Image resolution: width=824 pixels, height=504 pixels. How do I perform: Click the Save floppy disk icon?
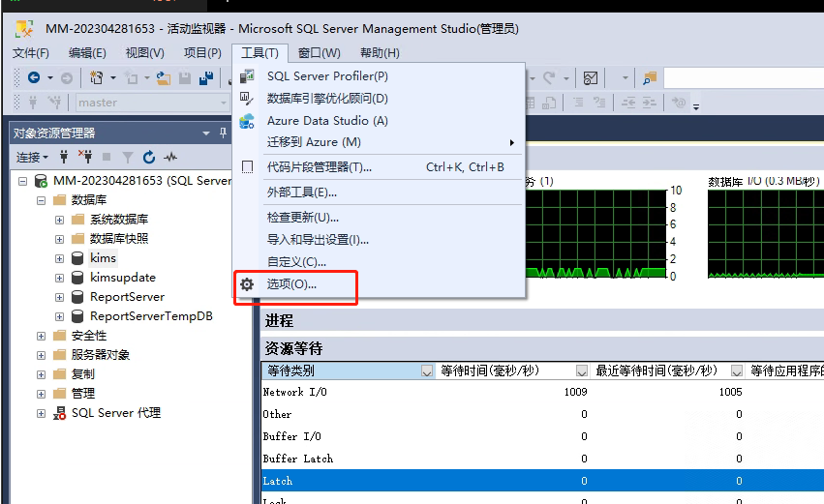click(x=185, y=78)
